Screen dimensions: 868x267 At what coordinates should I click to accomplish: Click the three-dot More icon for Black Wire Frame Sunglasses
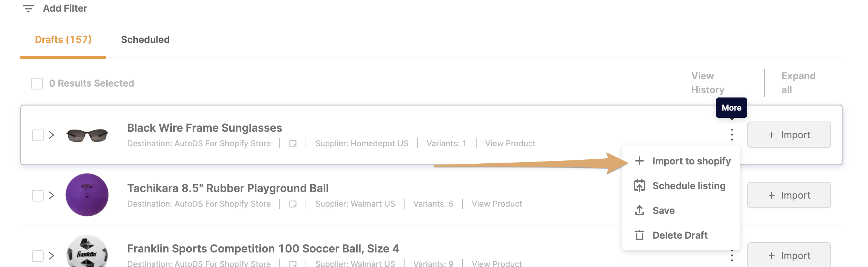pos(732,135)
